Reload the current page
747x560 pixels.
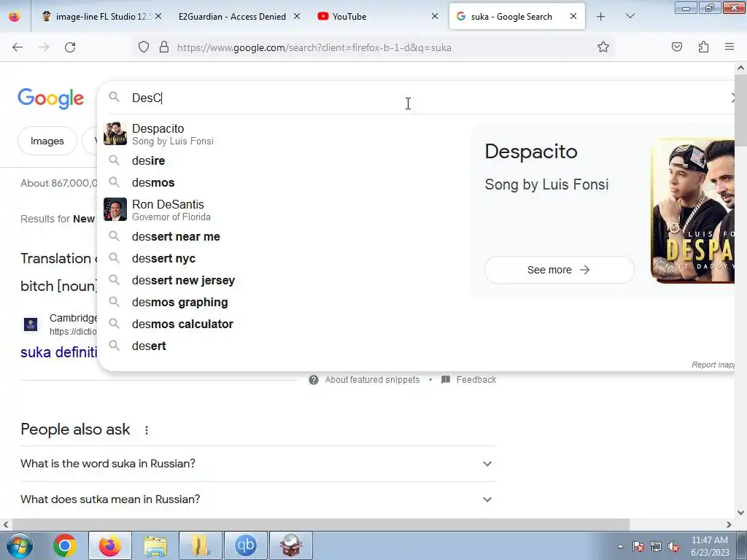70,47
